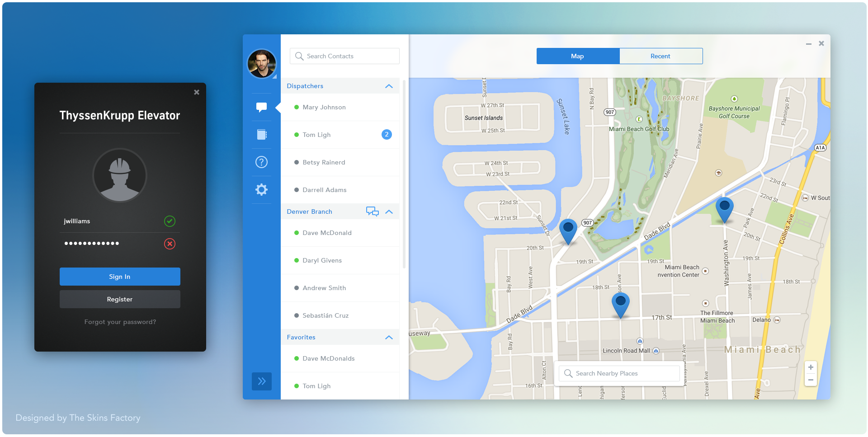Screen dimensions: 868x437
Task: Click the map pin above 17th St
Action: (620, 305)
